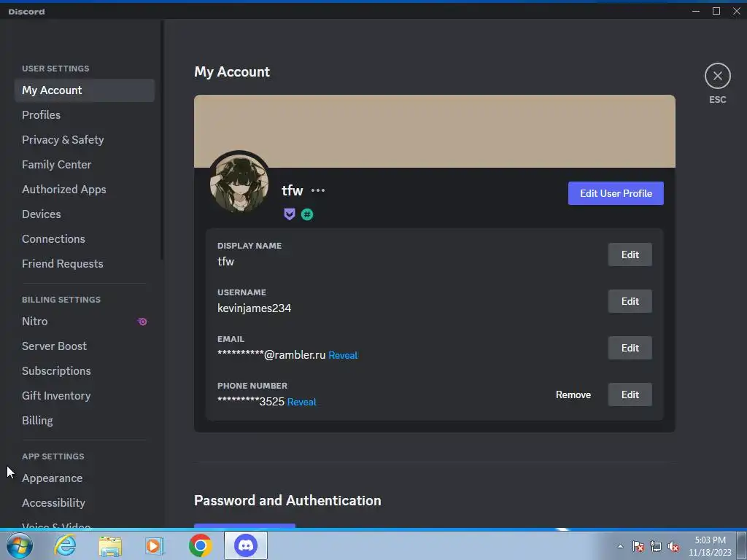Reveal the hidden phone number
Viewport: 747px width, 560px height.
point(301,402)
